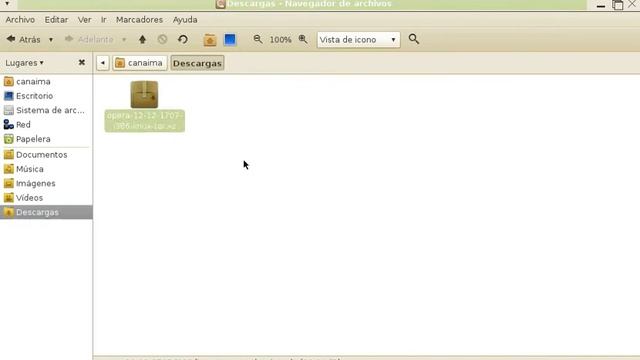Open the Marcadores menu
This screenshot has height=360, width=640.
(139, 20)
